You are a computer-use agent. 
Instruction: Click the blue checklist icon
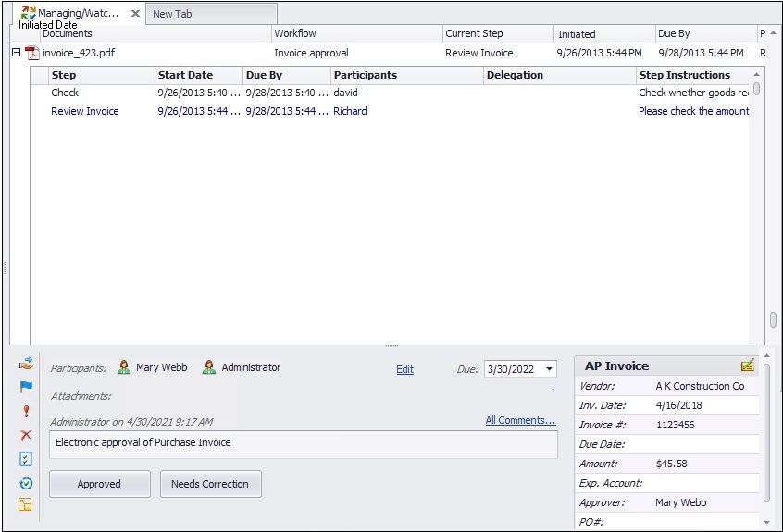(x=26, y=459)
